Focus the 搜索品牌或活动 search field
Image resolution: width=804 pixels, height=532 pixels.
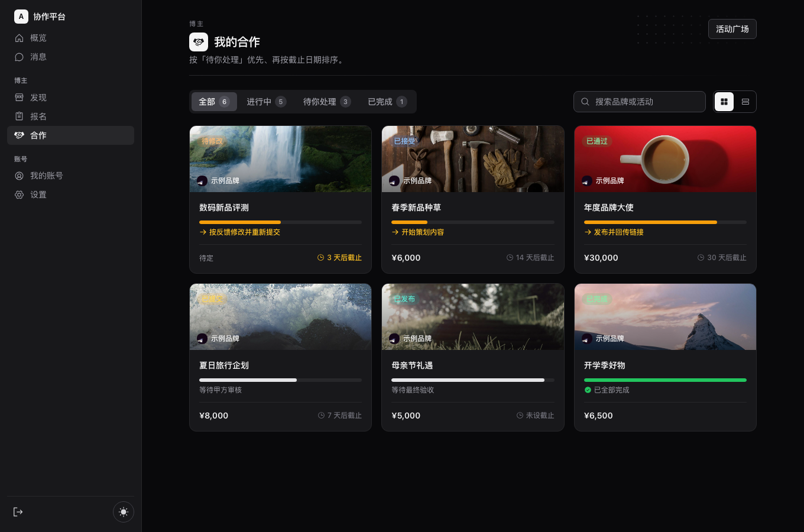click(x=640, y=102)
